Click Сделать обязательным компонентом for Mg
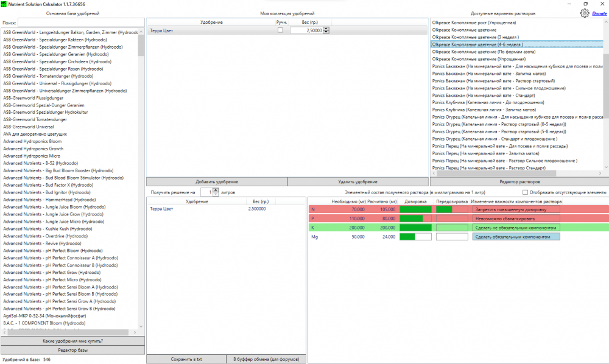609x364 pixels. point(516,237)
